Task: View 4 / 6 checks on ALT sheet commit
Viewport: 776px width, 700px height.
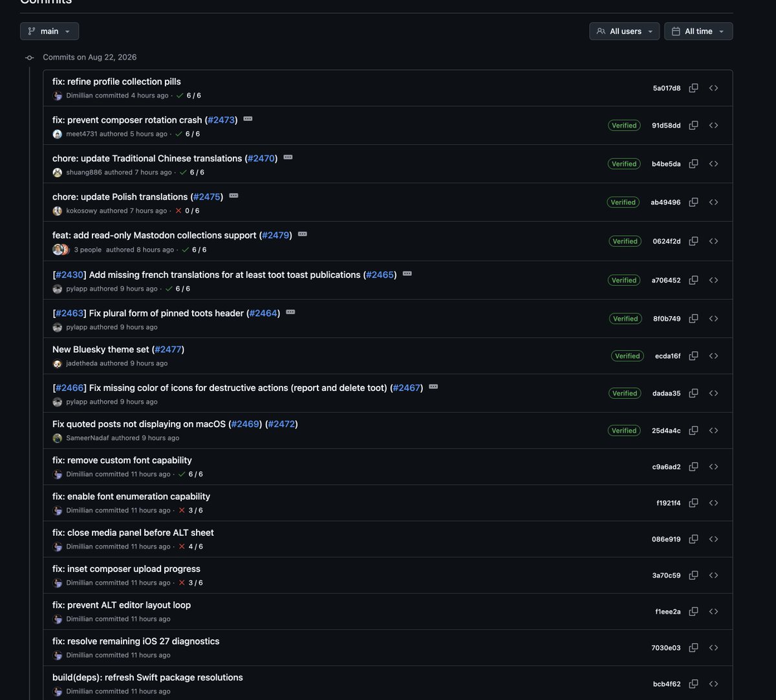Action: coord(191,547)
